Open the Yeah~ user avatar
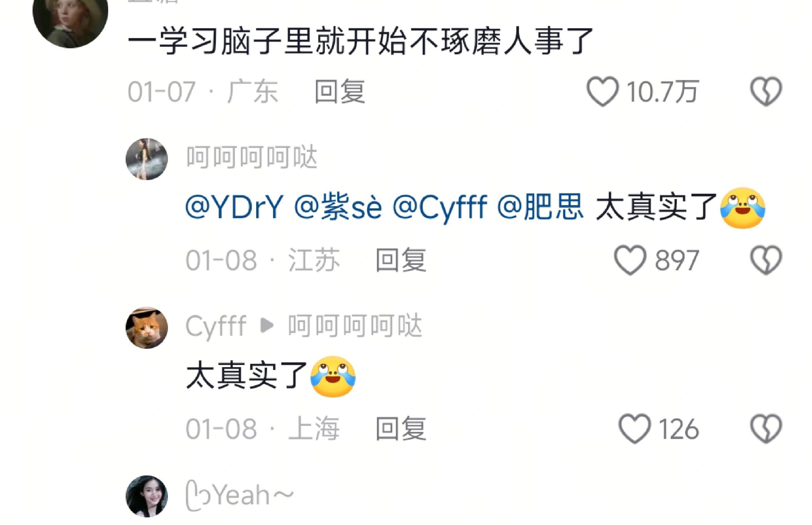 pyautogui.click(x=147, y=496)
